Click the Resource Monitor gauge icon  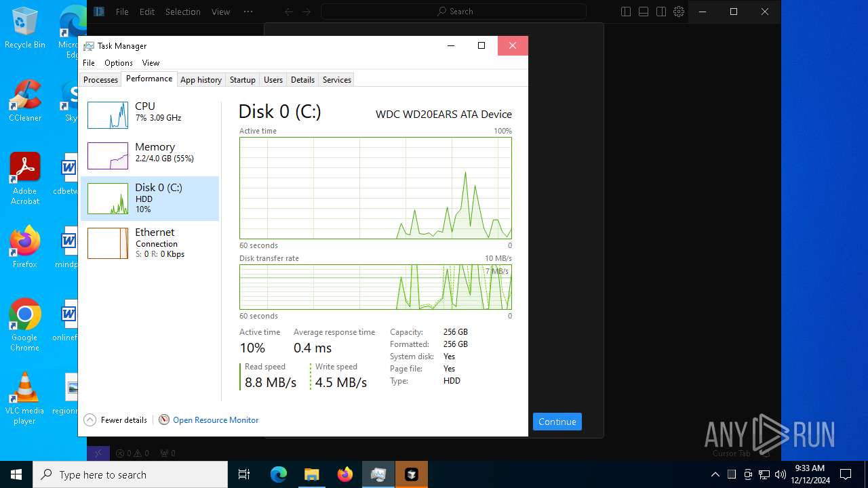coord(164,420)
